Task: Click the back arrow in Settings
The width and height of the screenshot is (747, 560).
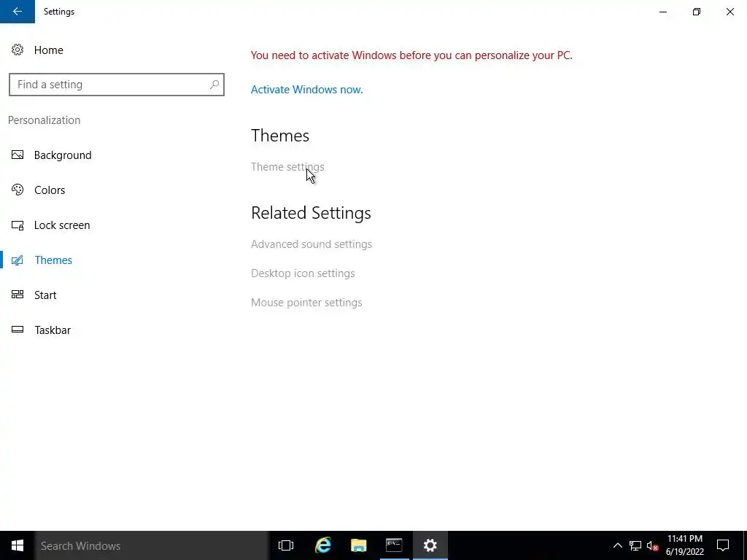Action: [x=18, y=12]
